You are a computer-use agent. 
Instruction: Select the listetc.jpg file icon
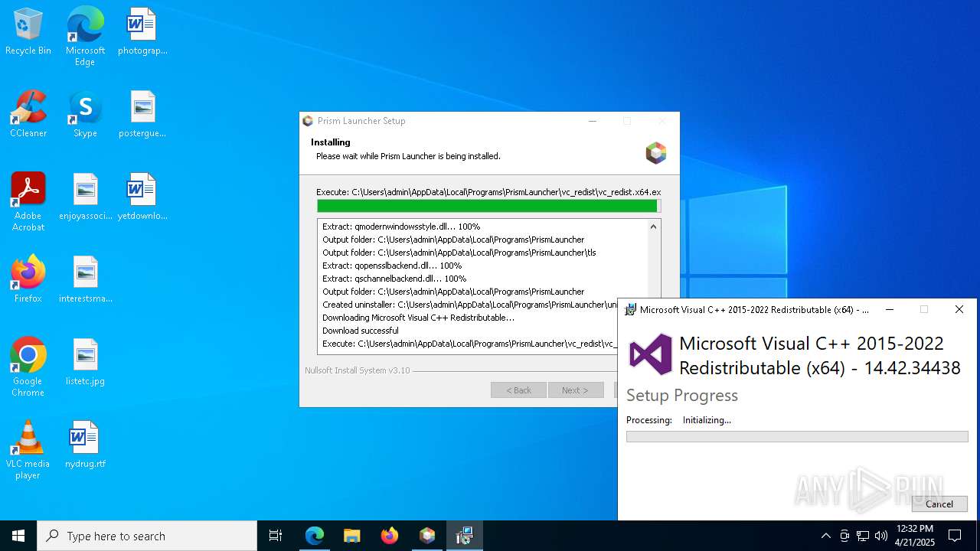(85, 362)
